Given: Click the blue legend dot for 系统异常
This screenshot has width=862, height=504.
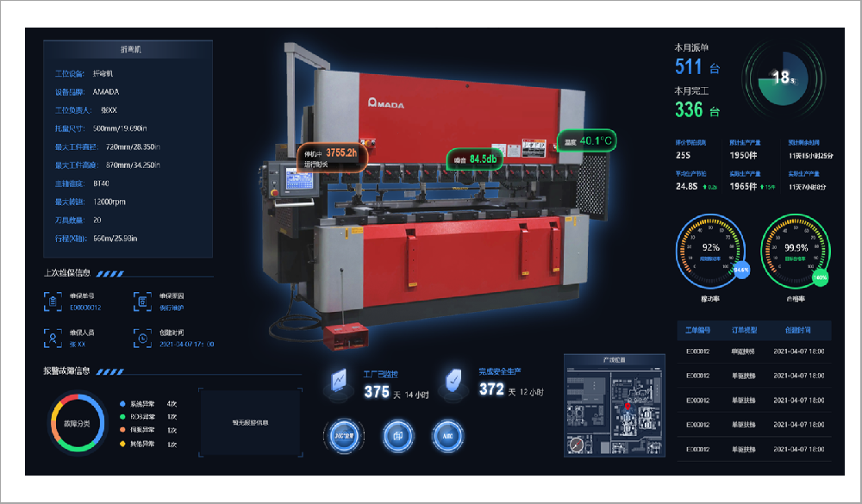Looking at the screenshot, I should click(x=122, y=403).
